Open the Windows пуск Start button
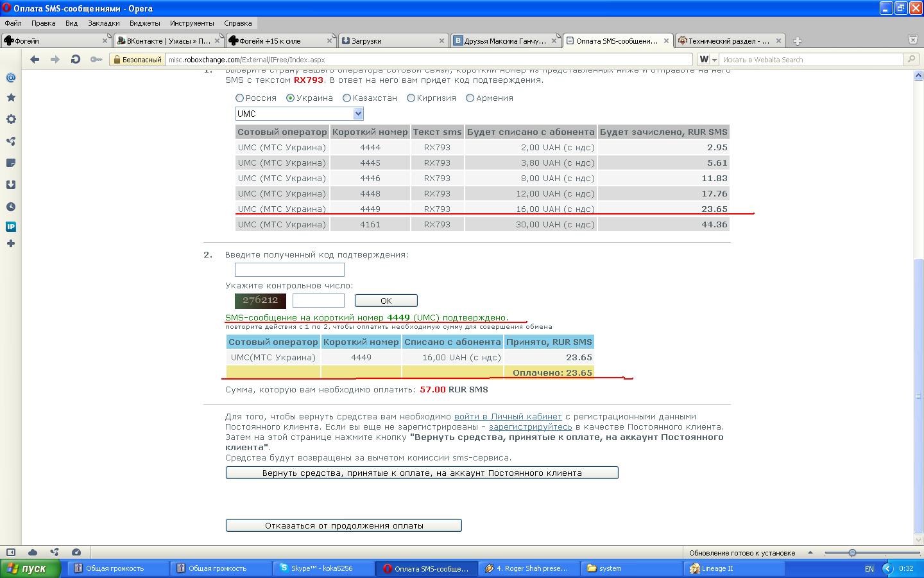924x578 pixels. click(x=30, y=568)
